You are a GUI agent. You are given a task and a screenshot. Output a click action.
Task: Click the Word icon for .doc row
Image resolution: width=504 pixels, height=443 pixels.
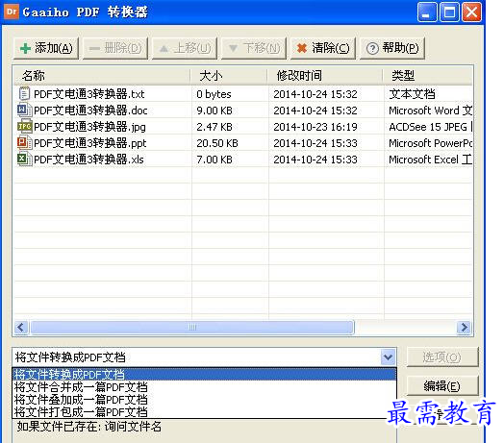click(24, 110)
